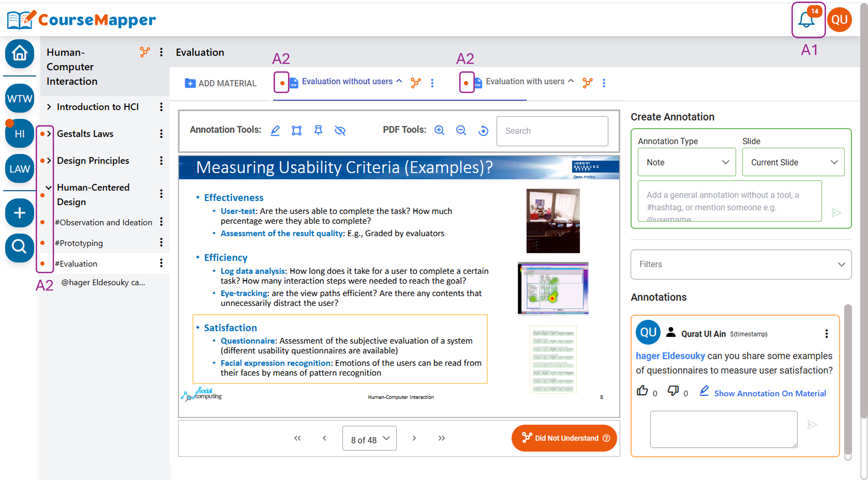Dislike the Qurat Ul Ain annotation
Viewport: 868px width, 480px height.
tap(673, 391)
